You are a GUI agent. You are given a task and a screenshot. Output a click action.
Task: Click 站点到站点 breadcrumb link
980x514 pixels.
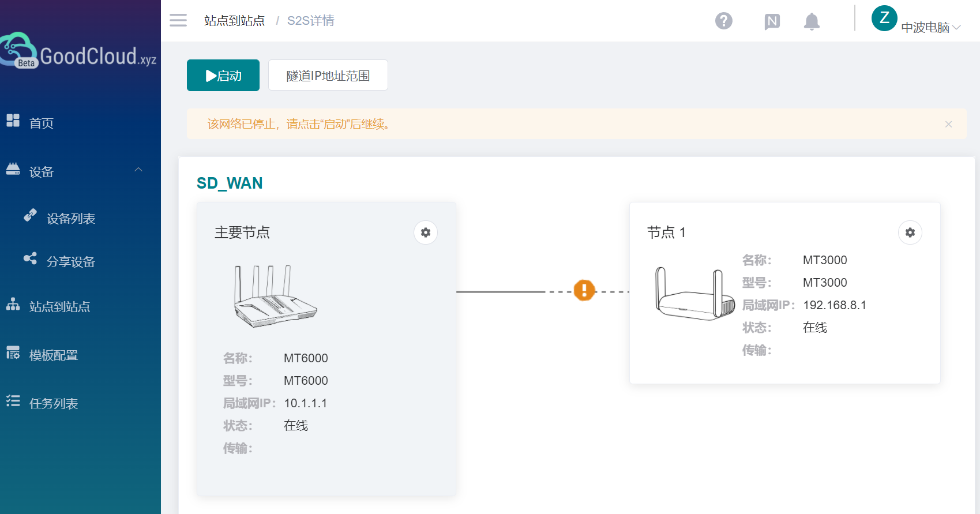tap(234, 21)
